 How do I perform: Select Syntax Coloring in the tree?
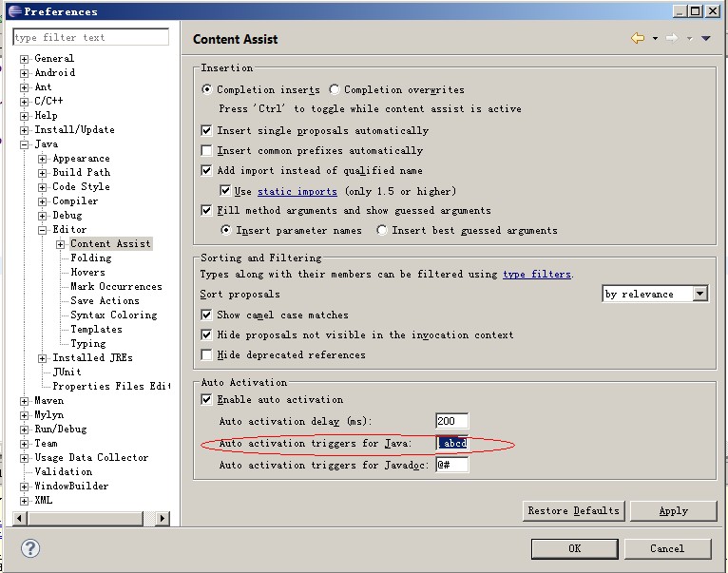[x=114, y=315]
